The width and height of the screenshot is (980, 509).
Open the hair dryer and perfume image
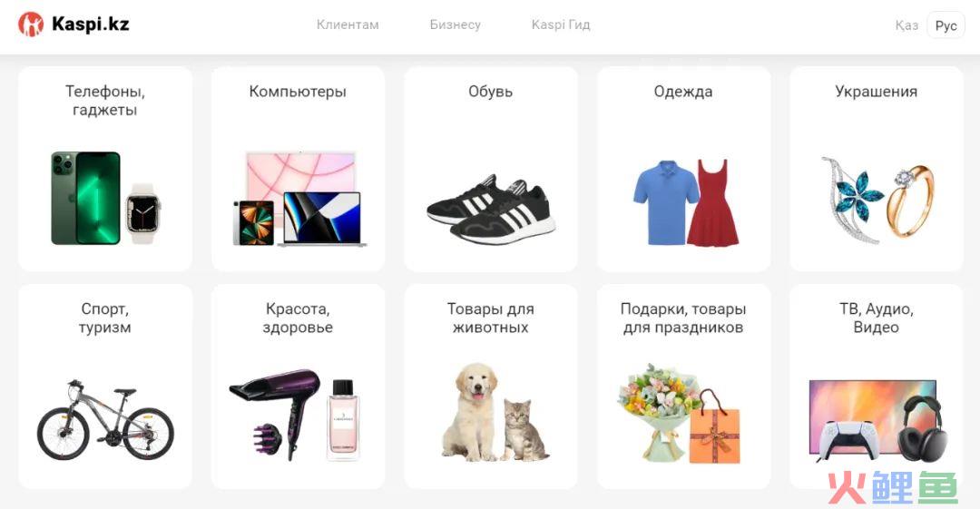point(295,416)
